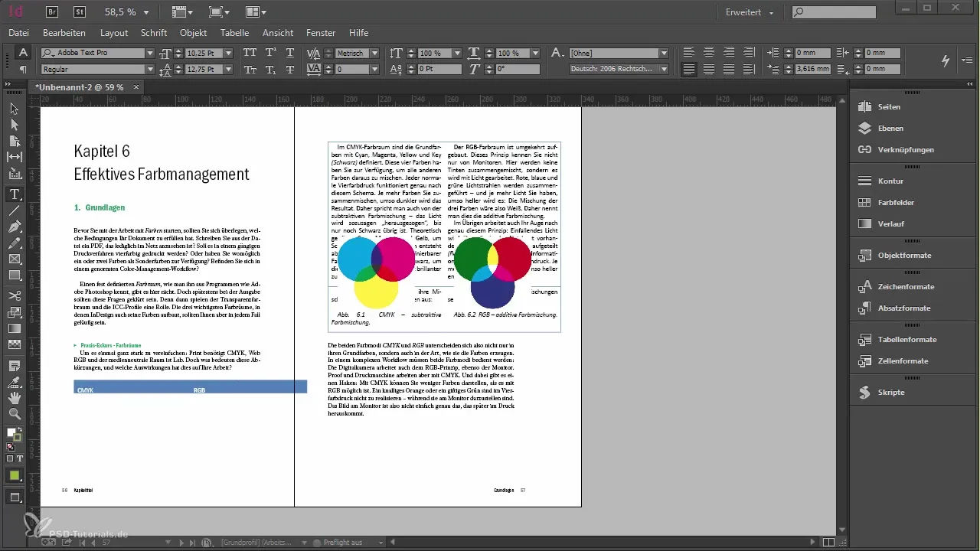Select the Rectangle tool
Image resolution: width=980 pixels, height=551 pixels.
point(15,275)
